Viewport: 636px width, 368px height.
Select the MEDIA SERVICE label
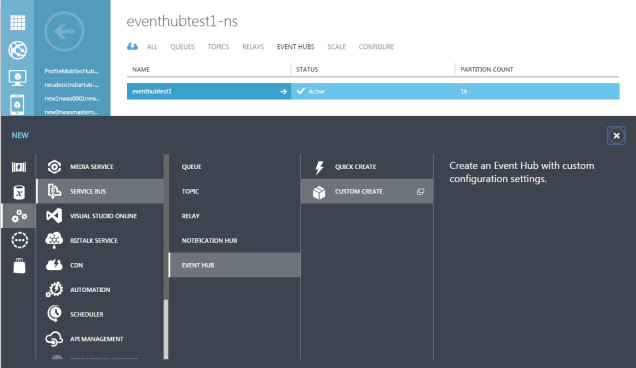92,167
